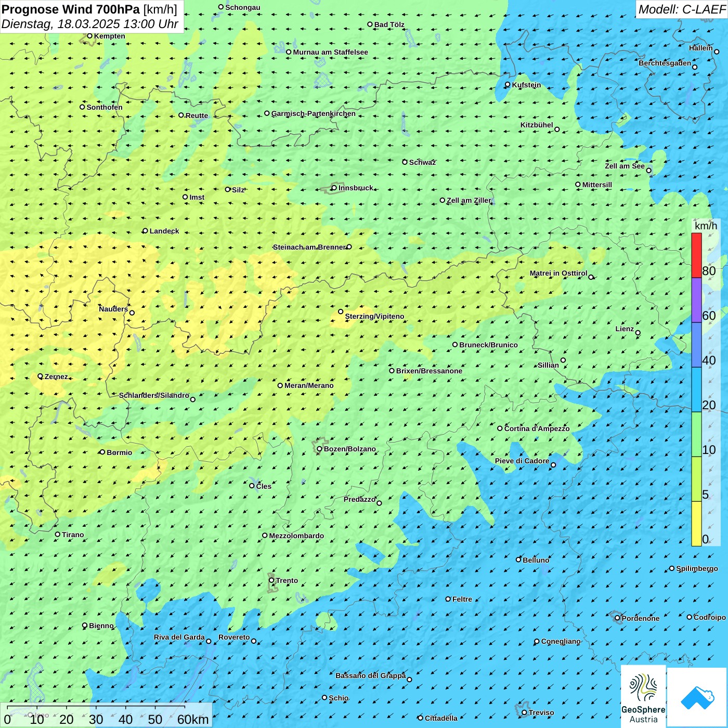This screenshot has height=728, width=728.
Task: Click the Innsbruck city marker
Action: tap(334, 188)
